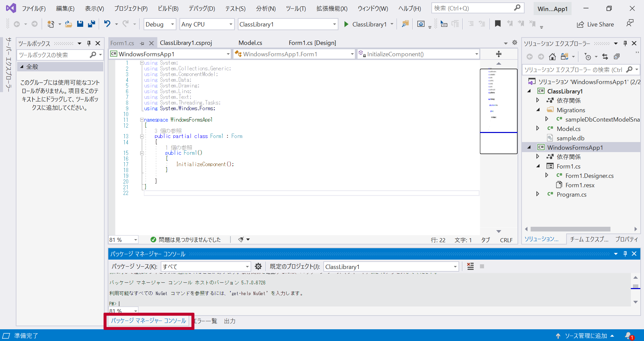Toggle the pin on the Toolbox panel
Image resolution: width=644 pixels, height=341 pixels.
[x=89, y=43]
